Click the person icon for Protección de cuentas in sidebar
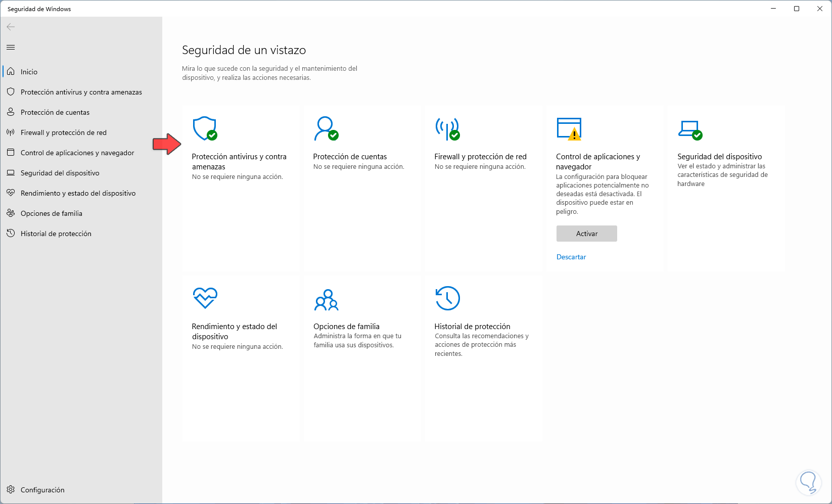 pyautogui.click(x=11, y=112)
